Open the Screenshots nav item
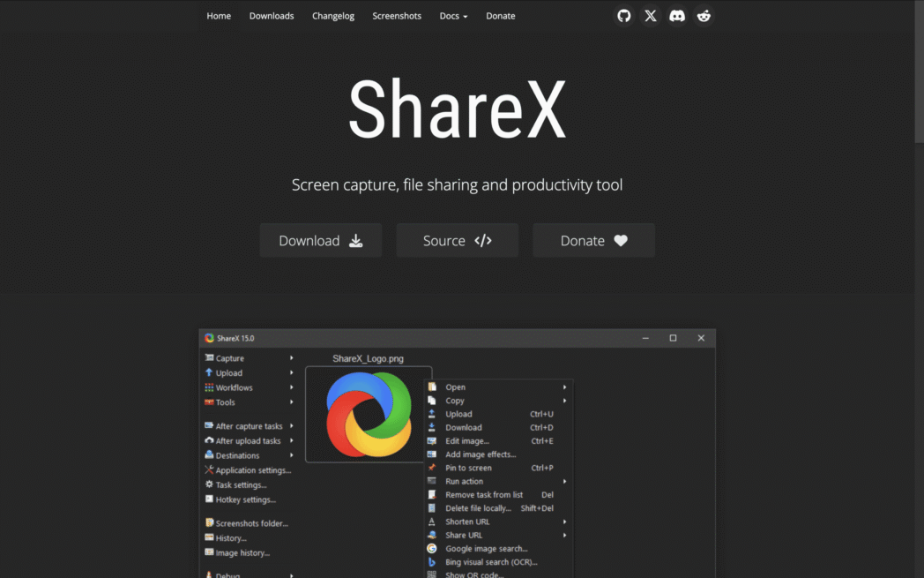 coord(397,16)
